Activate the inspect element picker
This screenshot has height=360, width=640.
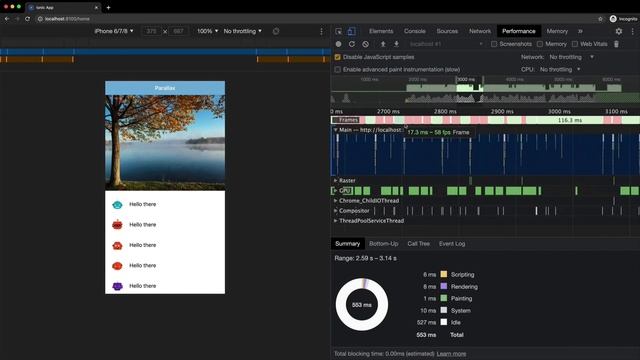338,31
